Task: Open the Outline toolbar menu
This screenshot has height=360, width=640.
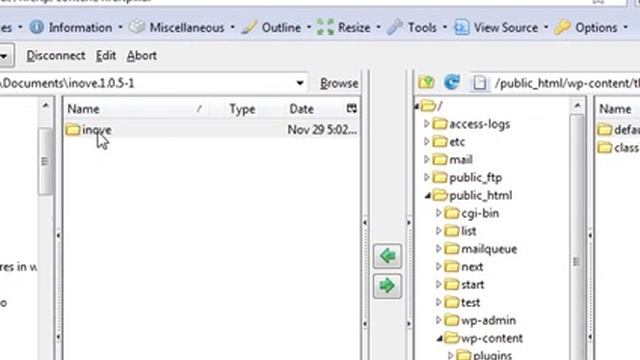Action: point(281,28)
